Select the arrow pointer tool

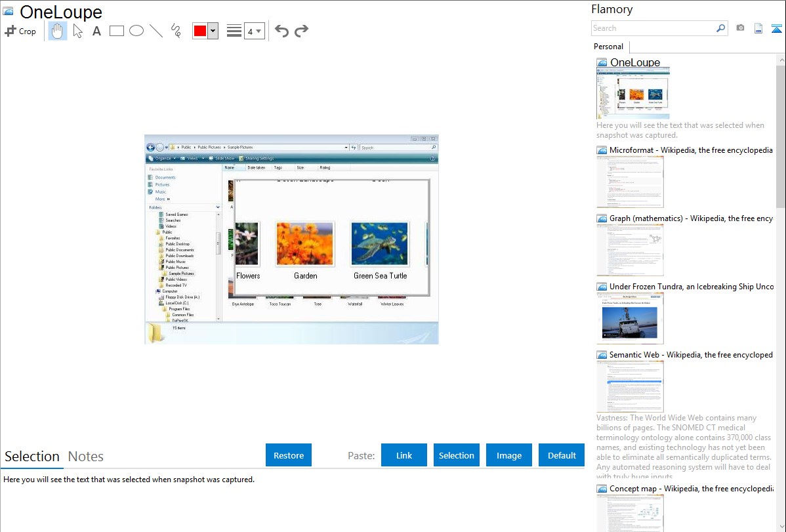click(77, 31)
